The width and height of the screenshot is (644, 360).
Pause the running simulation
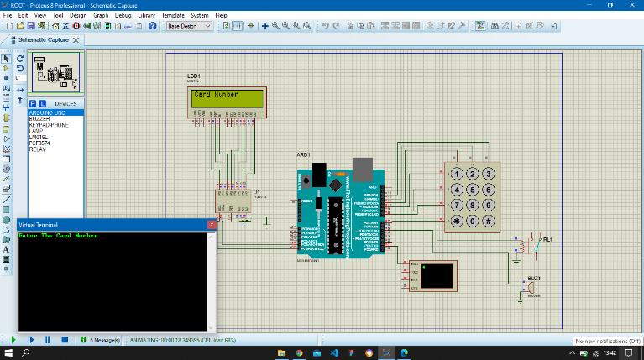pyautogui.click(x=47, y=340)
